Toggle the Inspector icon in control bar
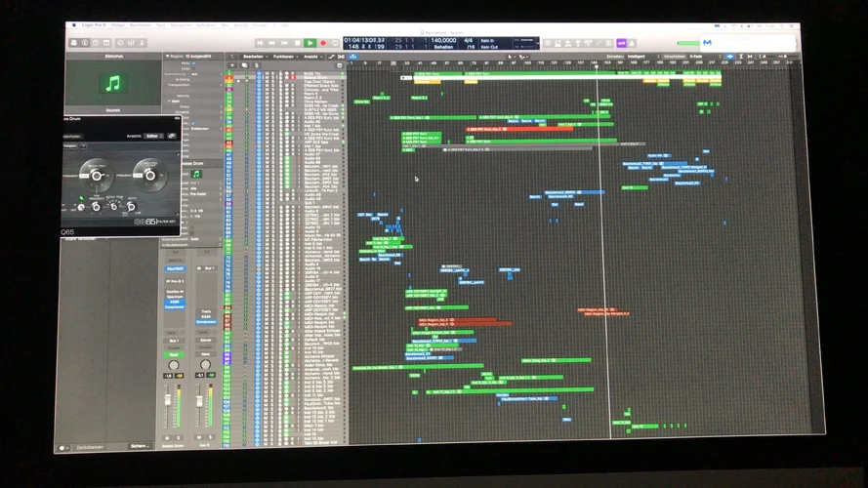 (x=85, y=43)
